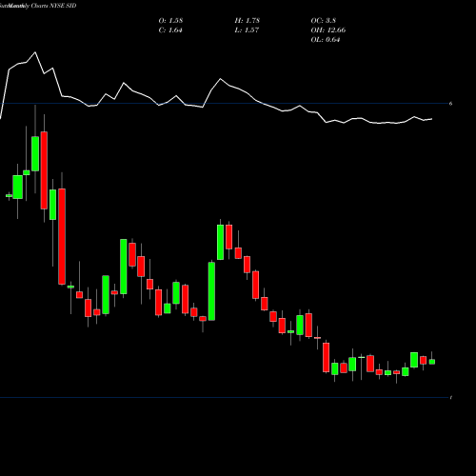Click the 'O: 1.58' open value
This screenshot has height=476, width=476.
pyautogui.click(x=170, y=21)
